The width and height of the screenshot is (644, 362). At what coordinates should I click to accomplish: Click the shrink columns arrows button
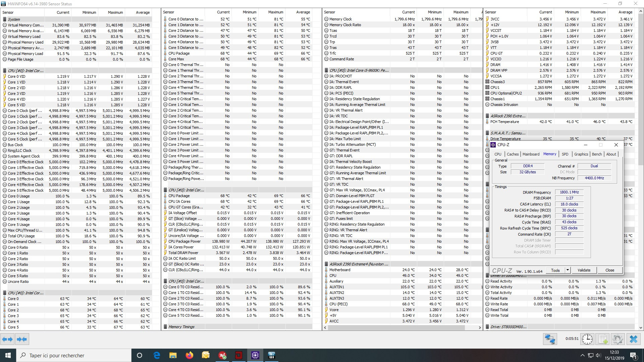[22, 339]
